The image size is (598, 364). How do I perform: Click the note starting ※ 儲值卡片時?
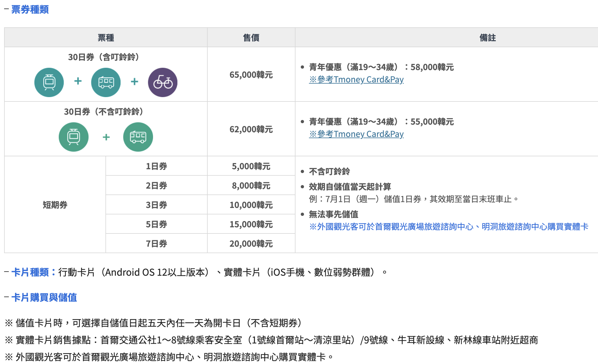155,323
